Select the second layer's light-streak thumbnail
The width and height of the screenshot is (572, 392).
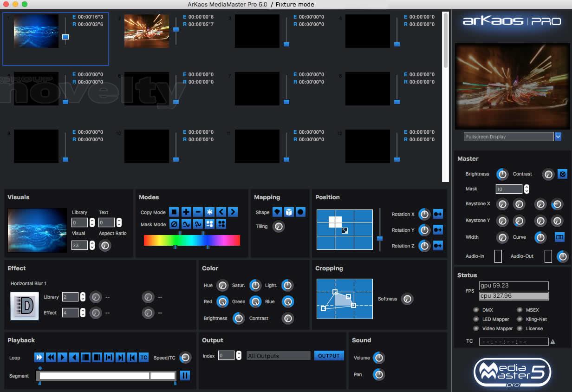pyautogui.click(x=147, y=31)
